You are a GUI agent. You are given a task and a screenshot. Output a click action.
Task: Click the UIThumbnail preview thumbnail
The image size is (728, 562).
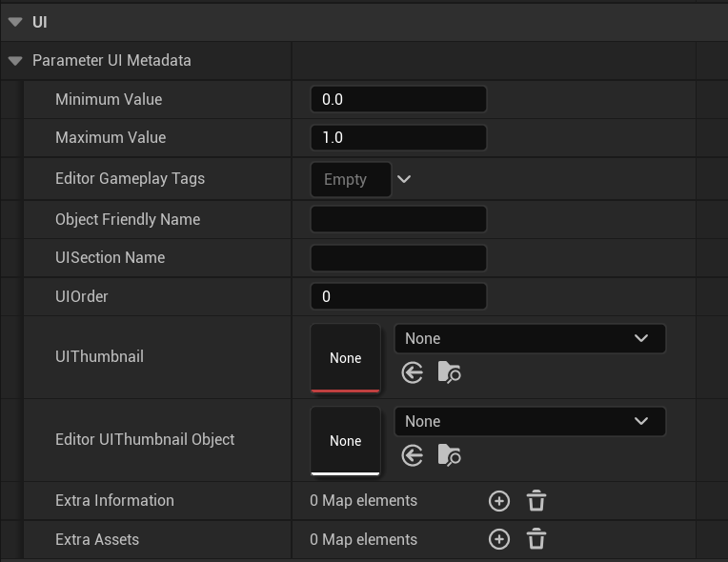346,358
